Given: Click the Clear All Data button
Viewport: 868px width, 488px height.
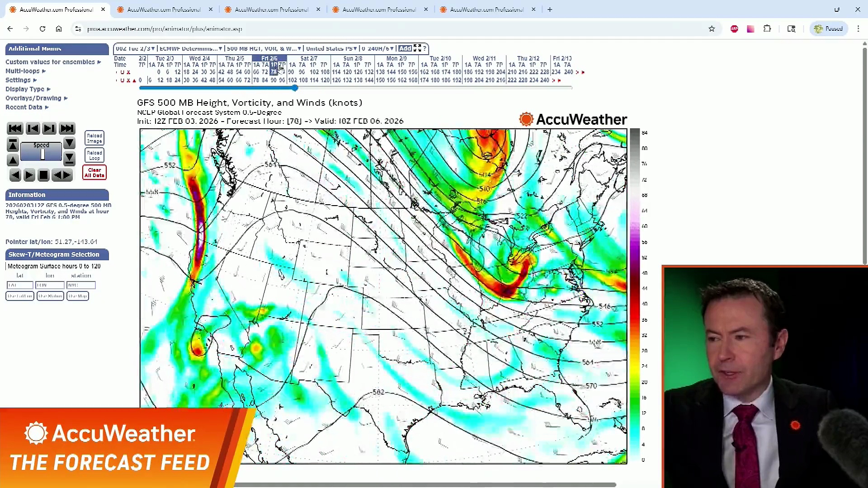Looking at the screenshot, I should pyautogui.click(x=94, y=173).
